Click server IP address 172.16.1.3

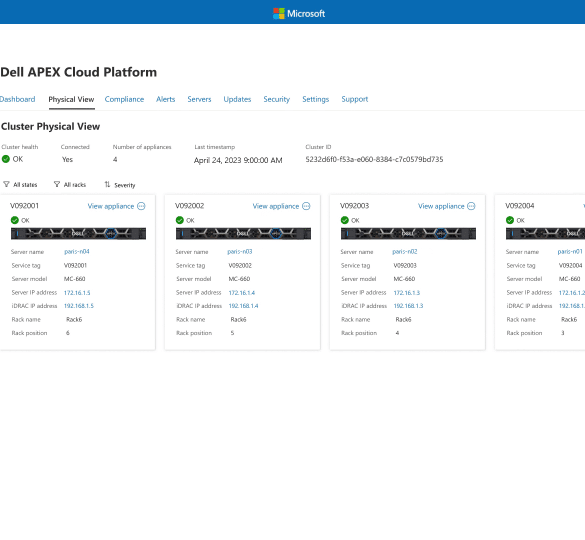point(407,293)
